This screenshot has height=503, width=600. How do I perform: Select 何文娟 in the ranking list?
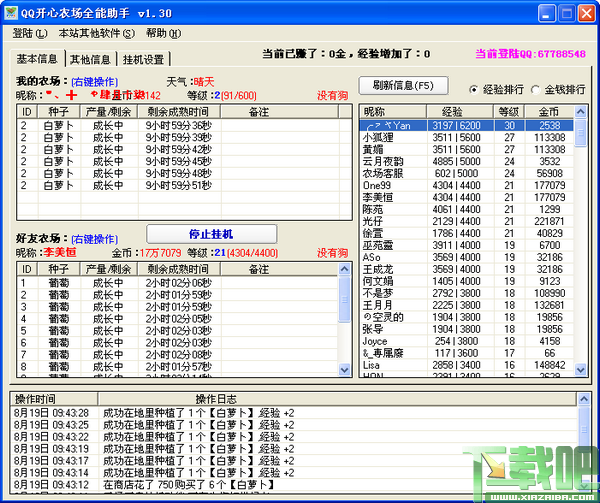[x=466, y=281]
